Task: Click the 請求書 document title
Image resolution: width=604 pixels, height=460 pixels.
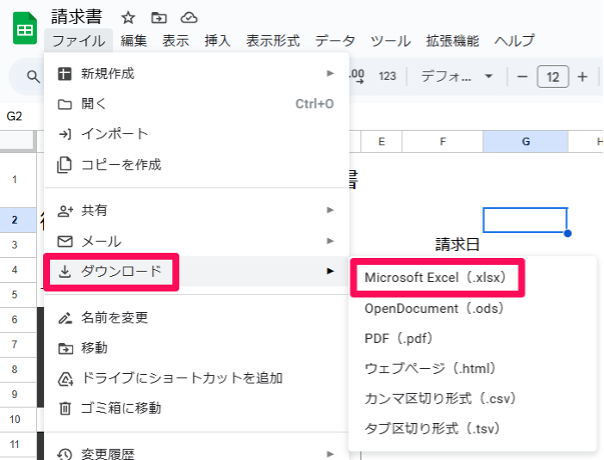Action: [77, 17]
